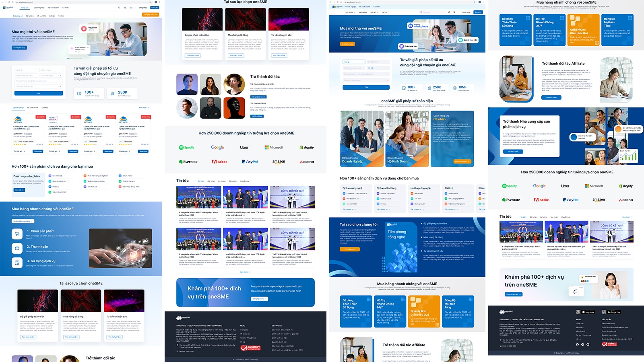Select 'Khuyến mại' news tab in second mockup
This screenshot has width=644, height=362.
point(245,181)
